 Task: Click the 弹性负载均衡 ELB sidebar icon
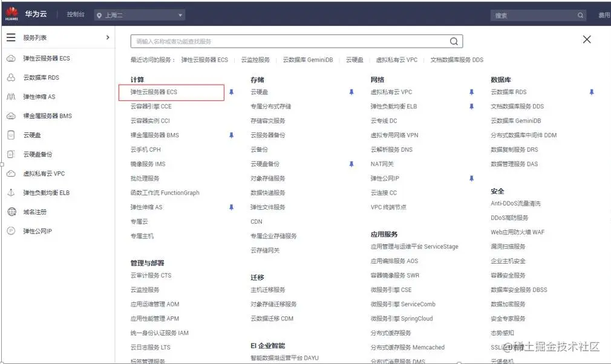coord(11,192)
